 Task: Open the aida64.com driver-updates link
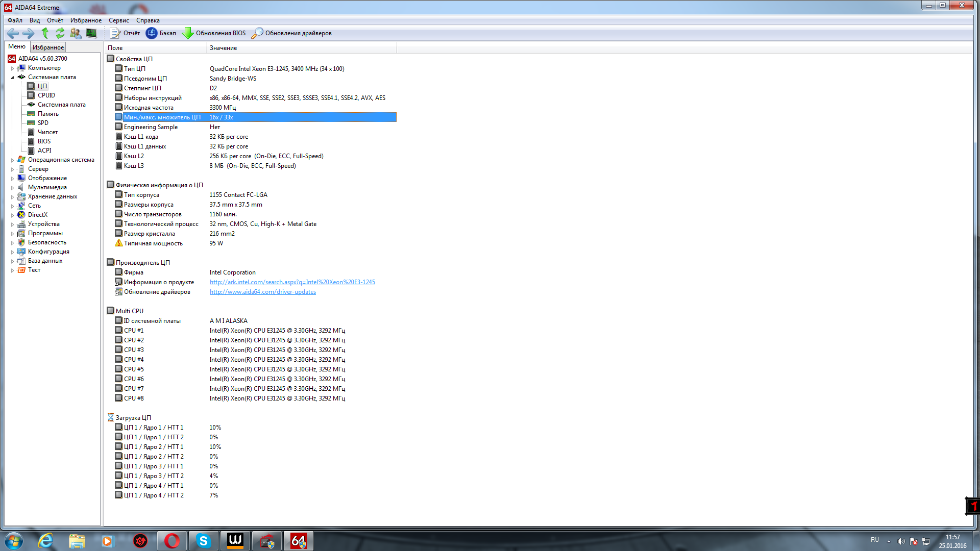(x=262, y=292)
